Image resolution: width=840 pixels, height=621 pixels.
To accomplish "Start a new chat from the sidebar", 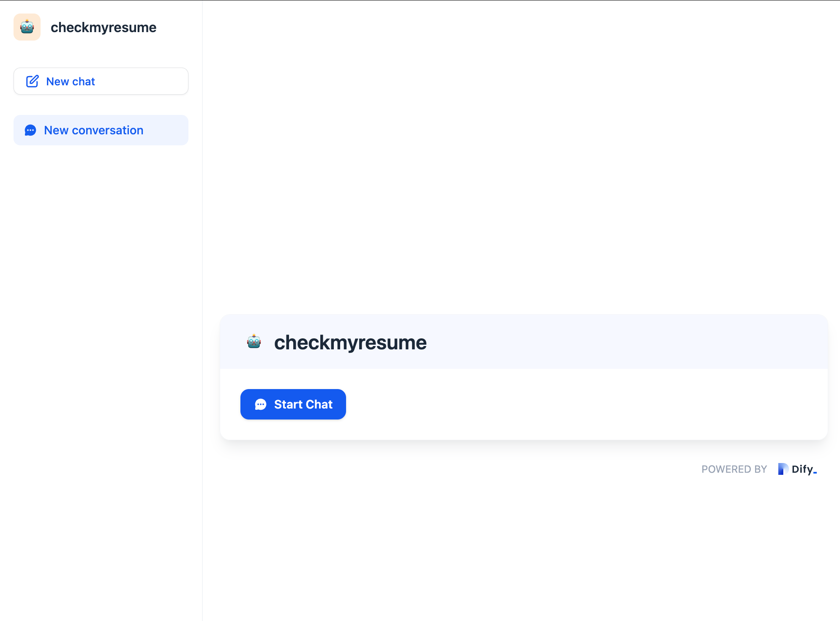I will tap(101, 81).
